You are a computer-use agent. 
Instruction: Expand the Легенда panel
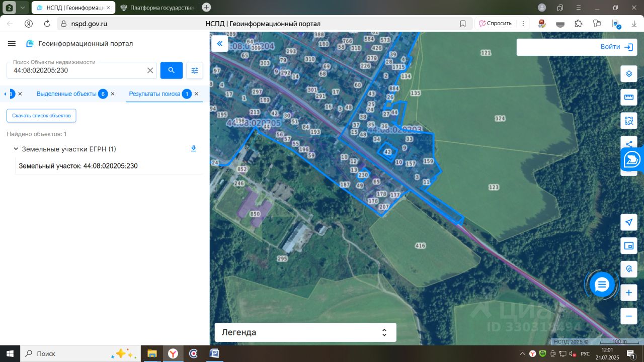tap(305, 332)
